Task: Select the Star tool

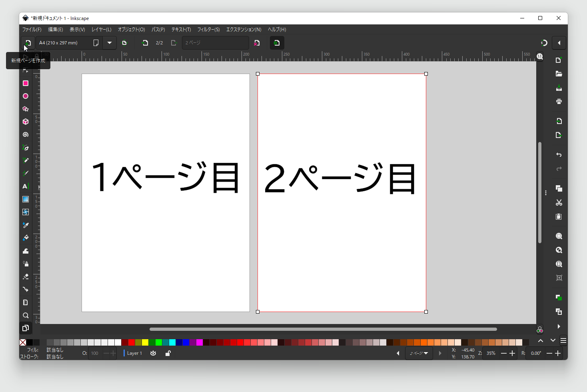Action: (x=25, y=109)
